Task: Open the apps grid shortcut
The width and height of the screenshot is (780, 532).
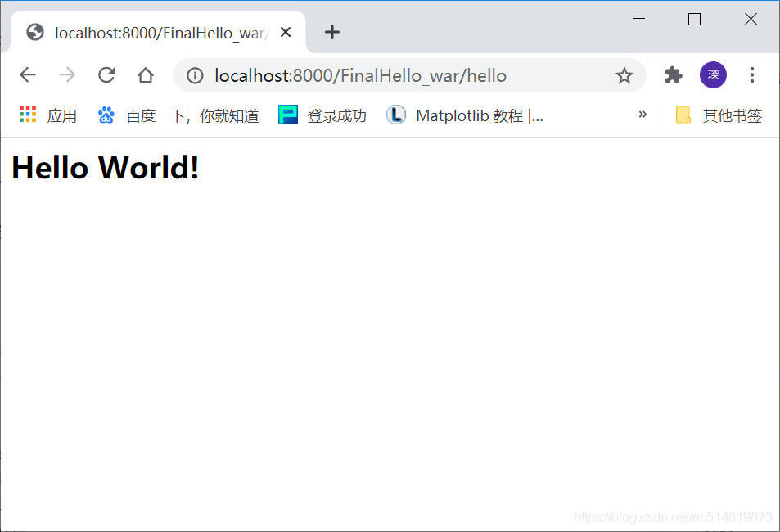Action: tap(28, 114)
